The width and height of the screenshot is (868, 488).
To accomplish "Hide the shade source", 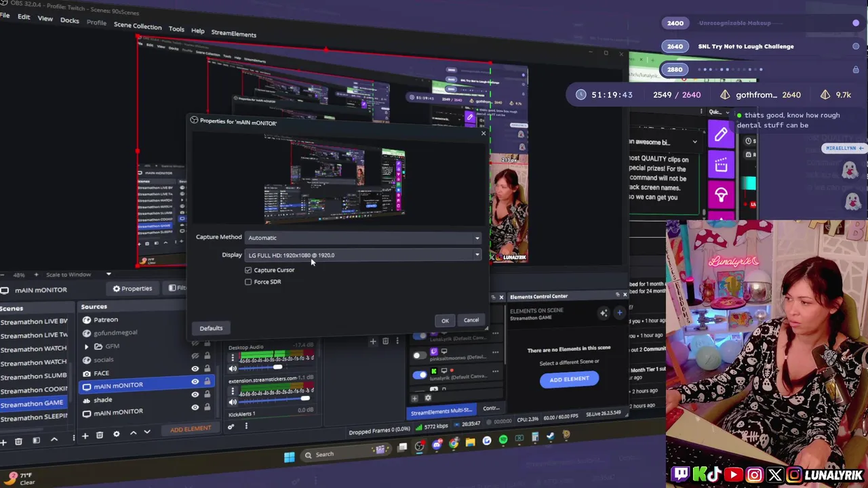I will click(x=195, y=395).
